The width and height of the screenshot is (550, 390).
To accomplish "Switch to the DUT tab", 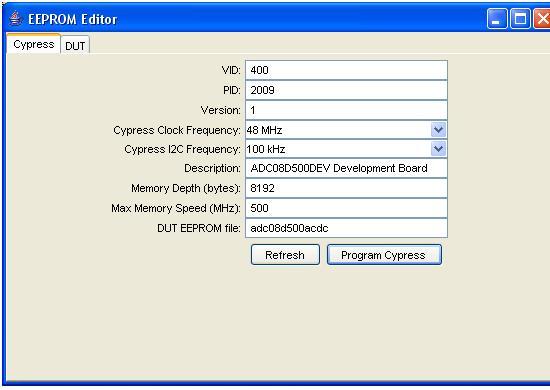I will 75,45.
